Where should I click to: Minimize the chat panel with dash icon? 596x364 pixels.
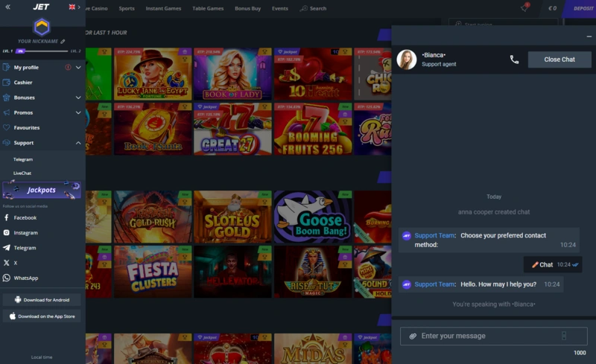589,36
